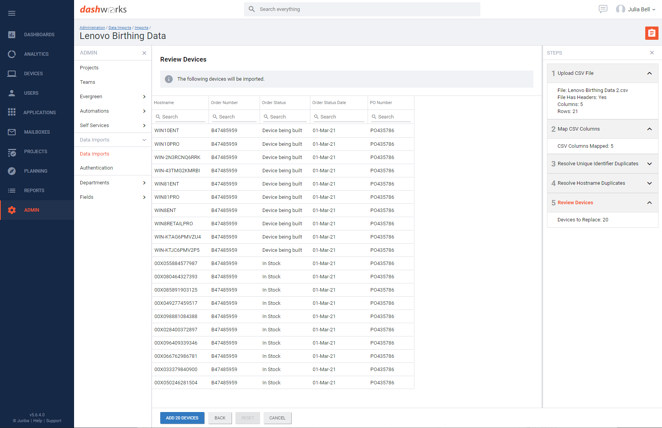Image resolution: width=662 pixels, height=428 pixels.
Task: Open Projects in the admin menu
Action: click(x=89, y=68)
